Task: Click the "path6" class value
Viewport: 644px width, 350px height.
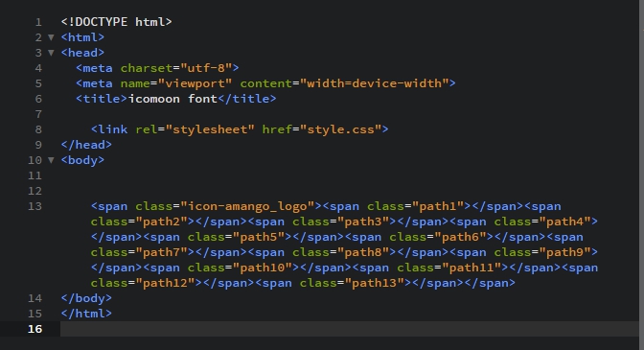Action: point(460,237)
